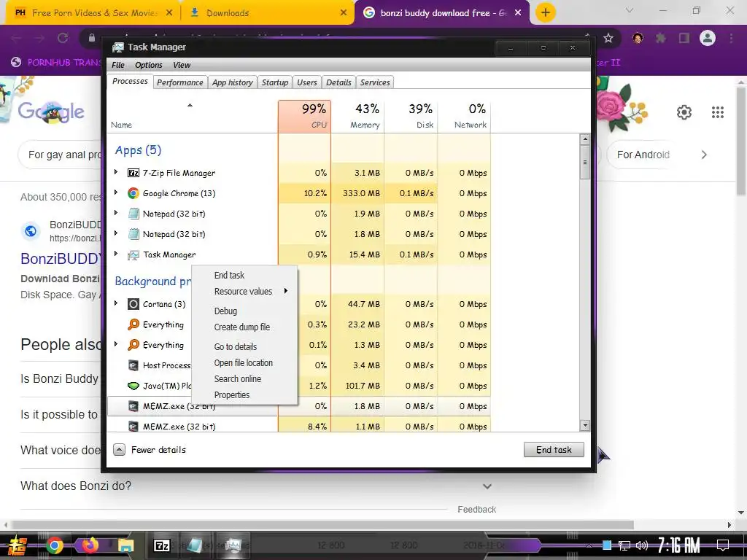The width and height of the screenshot is (747, 560).
Task: Open the Details tab
Action: (338, 82)
